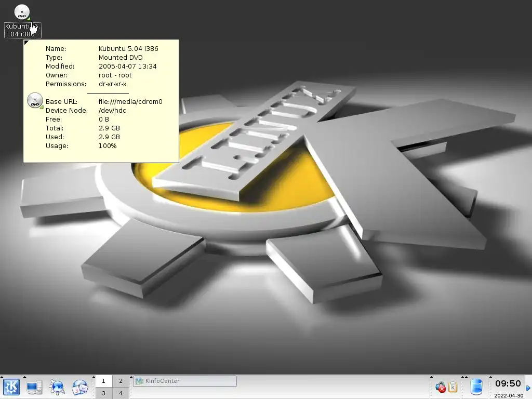Switch to virtual desktop 3
532x399 pixels.
click(x=103, y=393)
